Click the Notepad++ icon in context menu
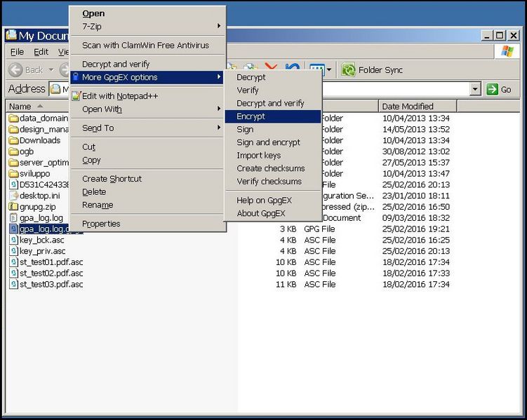This screenshot has width=527, height=420. pyautogui.click(x=76, y=96)
